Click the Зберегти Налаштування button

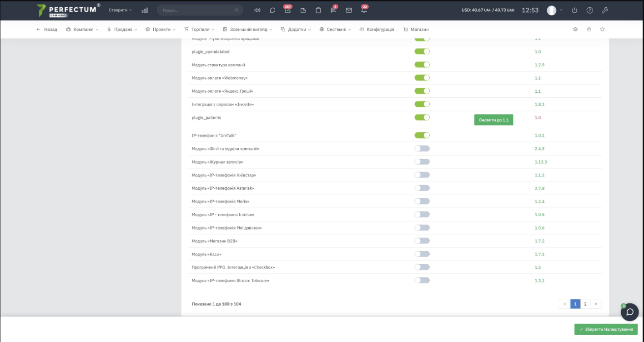click(x=606, y=329)
